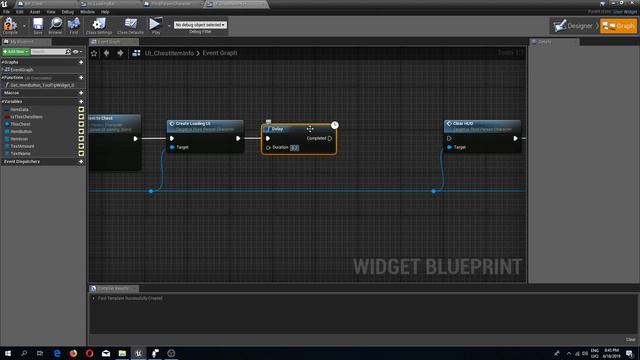This screenshot has height=360, width=640.
Task: Navigate back in graph history
Action: [x=107, y=53]
